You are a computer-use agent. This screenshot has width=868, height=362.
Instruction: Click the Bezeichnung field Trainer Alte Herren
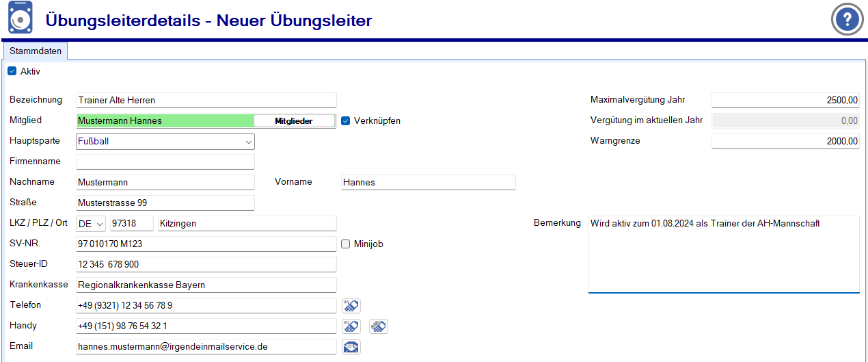(x=206, y=101)
